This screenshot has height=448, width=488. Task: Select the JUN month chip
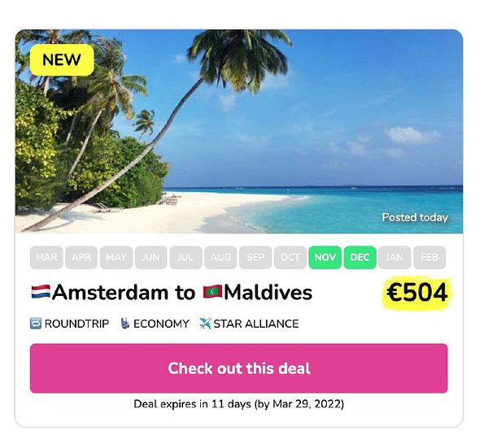click(x=150, y=258)
